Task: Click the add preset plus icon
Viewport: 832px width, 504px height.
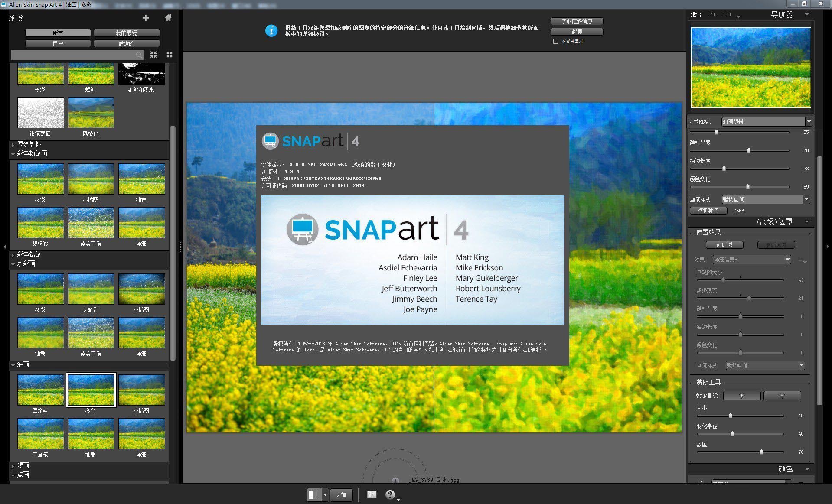Action: tap(146, 18)
